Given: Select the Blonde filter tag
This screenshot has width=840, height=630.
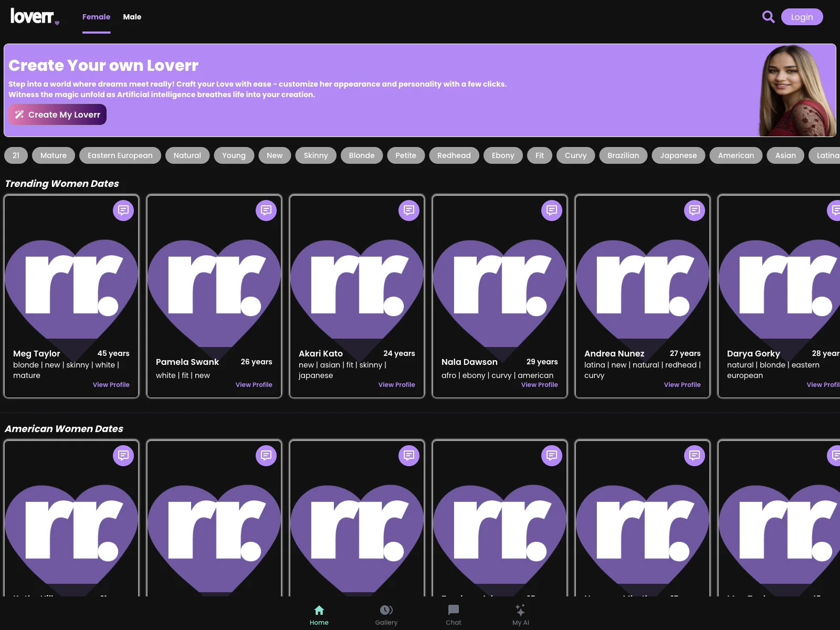Looking at the screenshot, I should pyautogui.click(x=362, y=155).
